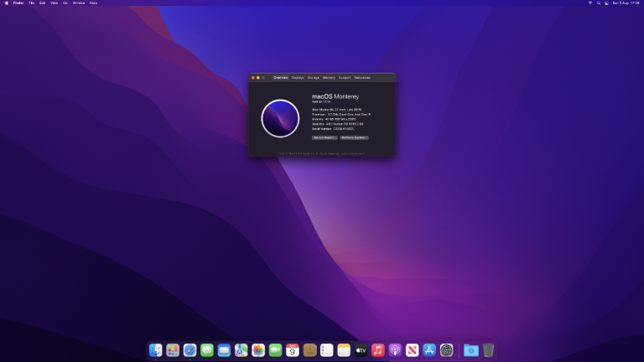
Task: Click the circular Monterey wallpaper logo
Action: pyautogui.click(x=280, y=119)
